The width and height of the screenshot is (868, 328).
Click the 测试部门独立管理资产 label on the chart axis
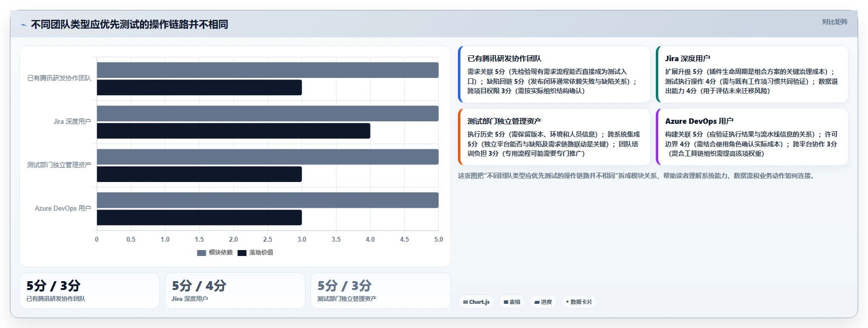pos(59,165)
